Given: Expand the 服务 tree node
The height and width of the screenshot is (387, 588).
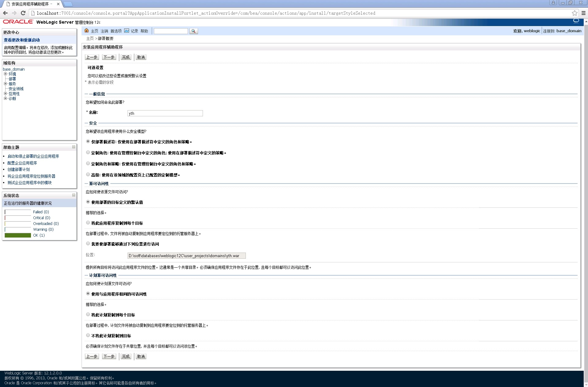Looking at the screenshot, I should (x=5, y=84).
